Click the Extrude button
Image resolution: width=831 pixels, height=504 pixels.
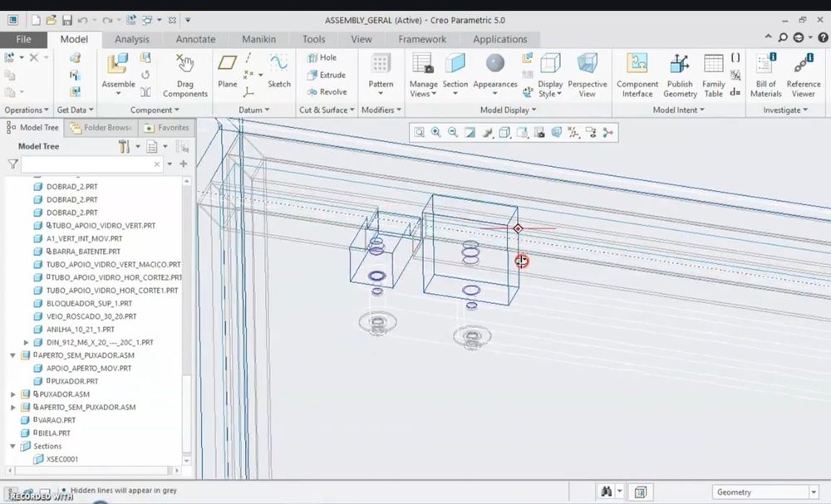click(327, 76)
